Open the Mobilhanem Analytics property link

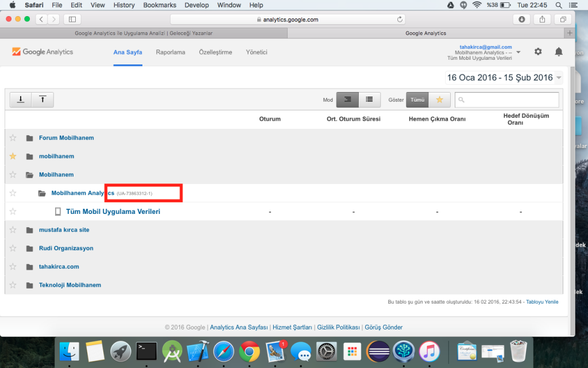click(83, 193)
